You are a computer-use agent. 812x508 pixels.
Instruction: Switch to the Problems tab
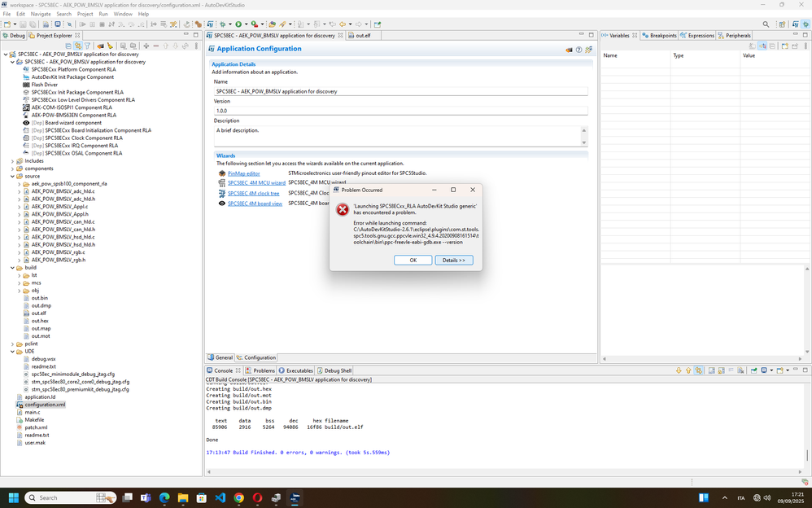(260, 370)
